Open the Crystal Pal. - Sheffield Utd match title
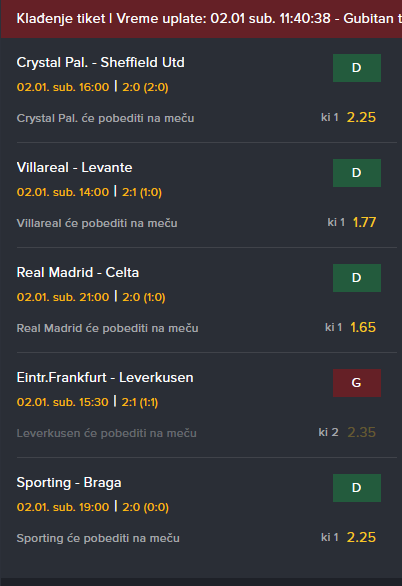402x586 pixels. click(100, 62)
